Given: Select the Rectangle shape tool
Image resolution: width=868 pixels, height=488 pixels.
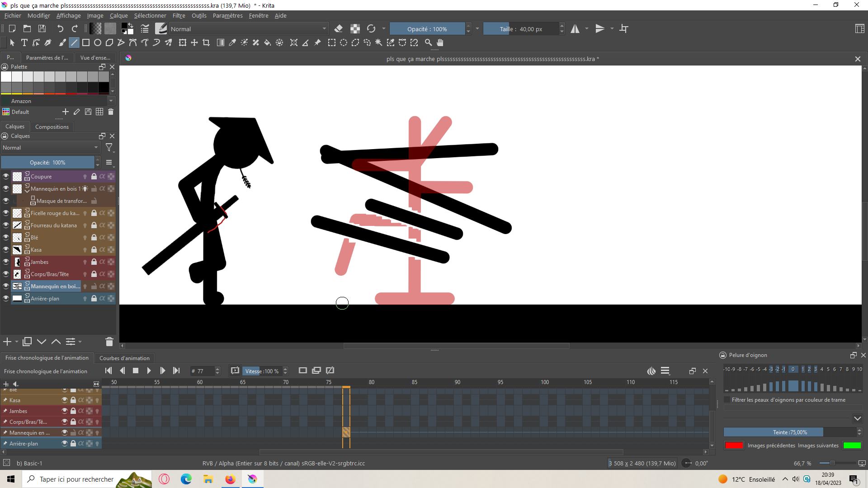Looking at the screenshot, I should (85, 42).
